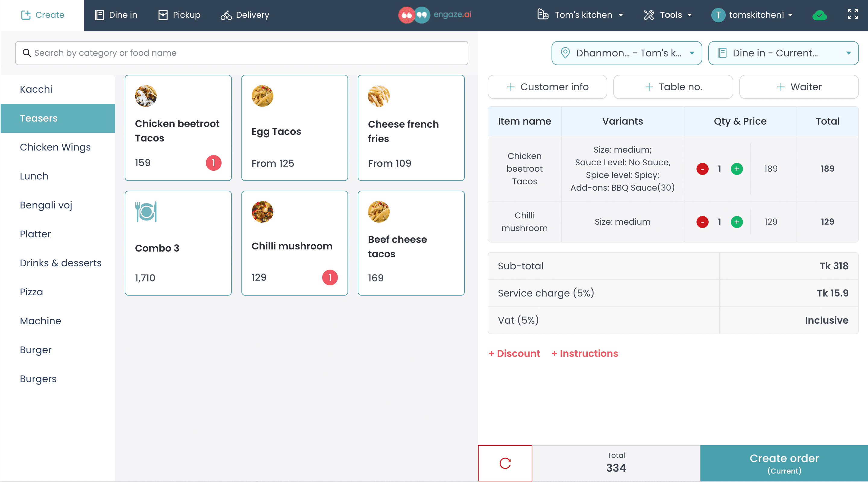Click the green cloud sync icon
The height and width of the screenshot is (482, 868).
tap(819, 15)
